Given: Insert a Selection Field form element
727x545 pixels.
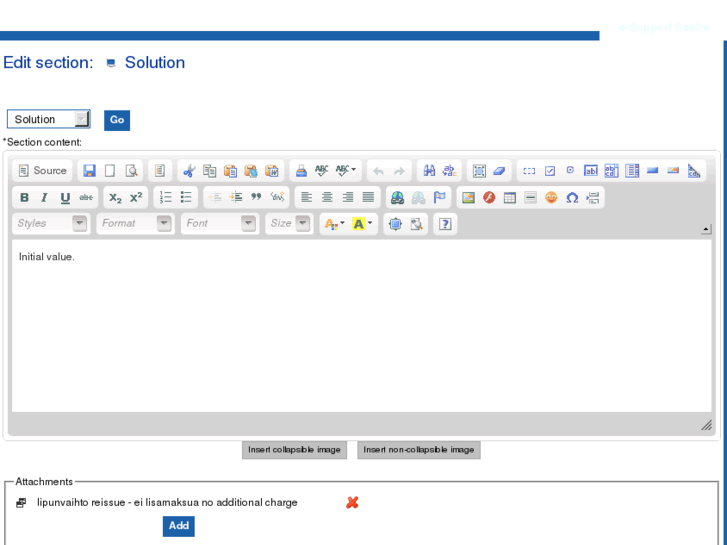Looking at the screenshot, I should pyautogui.click(x=632, y=171).
